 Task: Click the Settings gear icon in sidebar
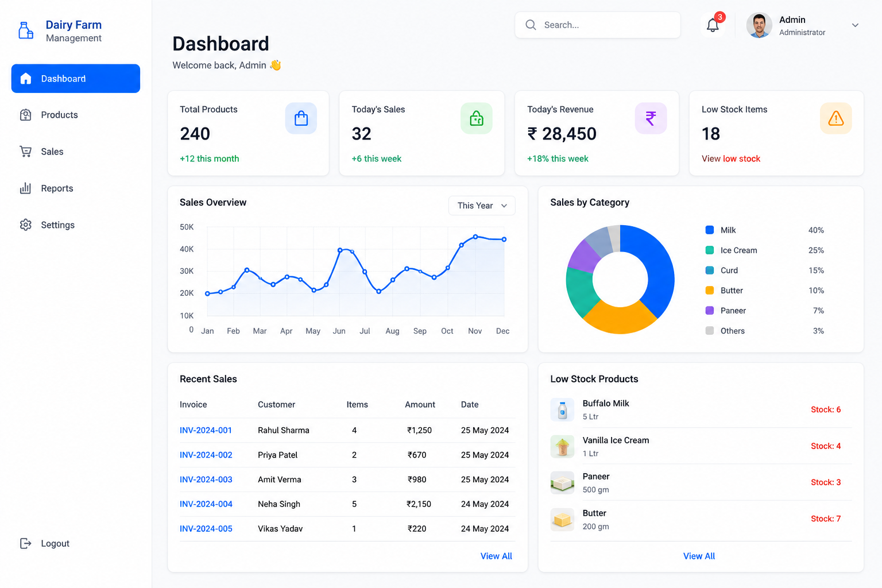coord(26,225)
